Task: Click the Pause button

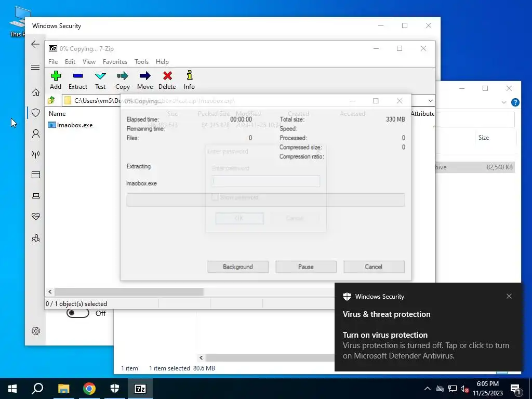Action: [x=305, y=267]
